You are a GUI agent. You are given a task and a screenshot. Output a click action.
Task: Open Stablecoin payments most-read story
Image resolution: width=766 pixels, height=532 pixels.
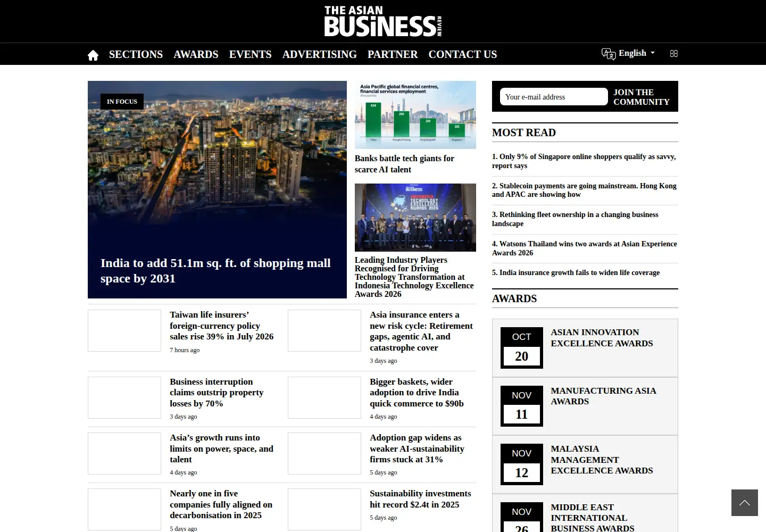point(584,190)
